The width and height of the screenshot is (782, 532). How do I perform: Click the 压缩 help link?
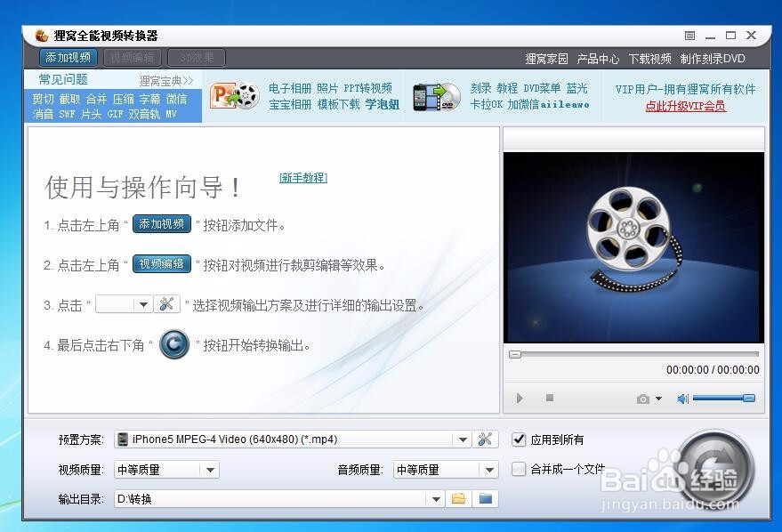click(x=123, y=100)
